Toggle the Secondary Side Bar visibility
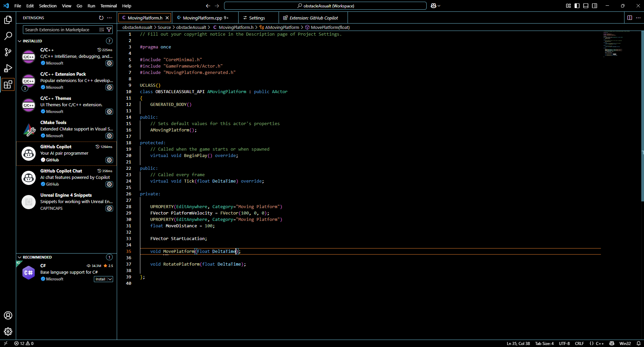 (x=595, y=5)
